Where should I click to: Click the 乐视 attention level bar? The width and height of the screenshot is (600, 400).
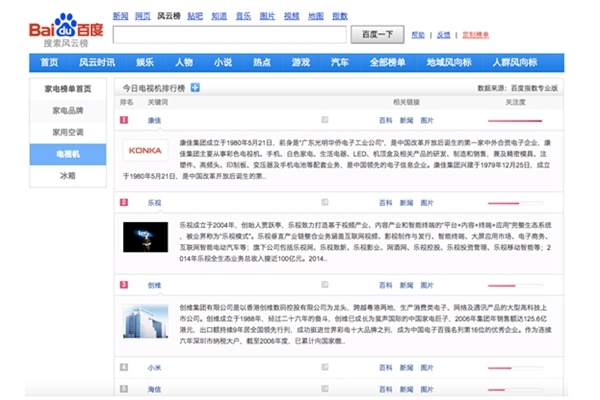(x=515, y=203)
